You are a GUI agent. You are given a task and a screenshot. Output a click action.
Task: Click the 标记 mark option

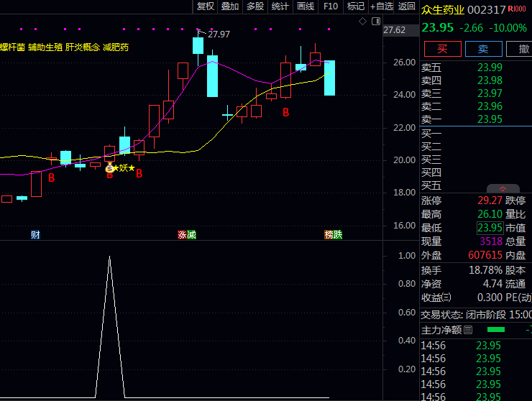pyautogui.click(x=356, y=6)
